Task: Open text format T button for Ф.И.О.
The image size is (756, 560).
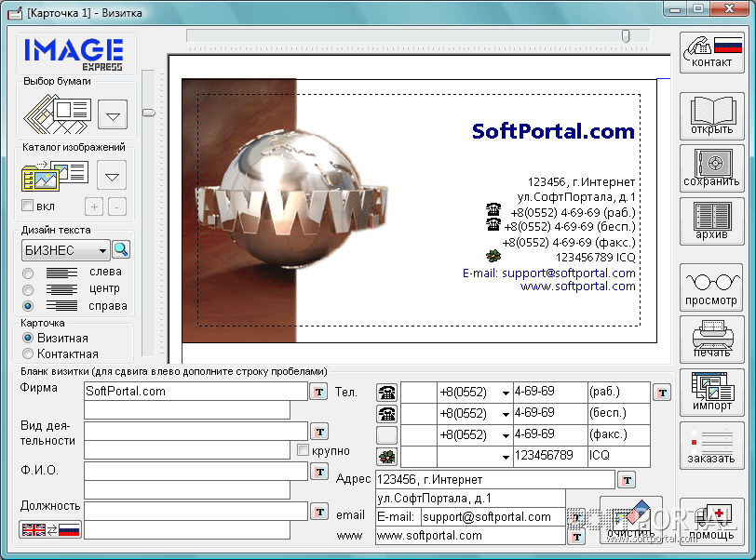Action: pyautogui.click(x=319, y=472)
